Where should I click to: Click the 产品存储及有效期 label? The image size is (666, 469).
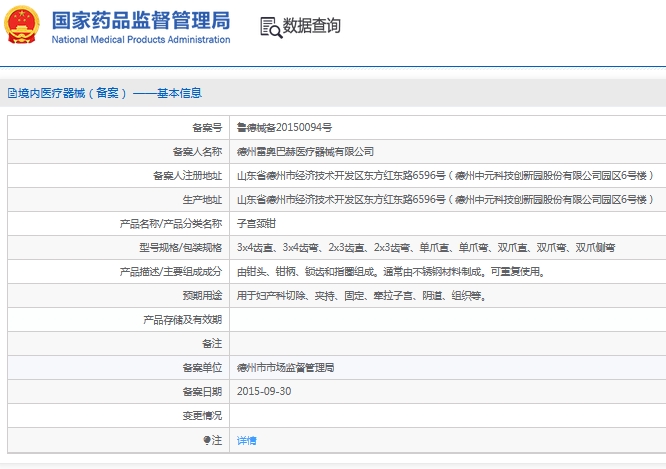pyautogui.click(x=182, y=319)
